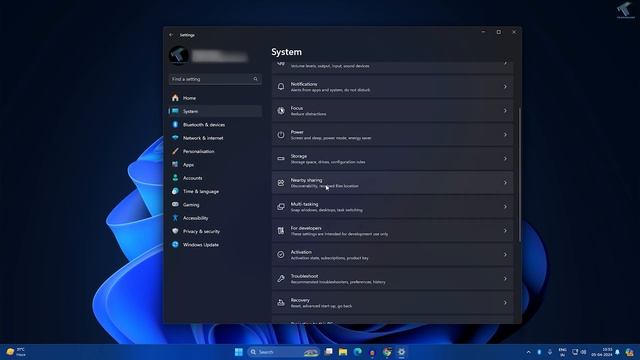640x360 pixels.
Task: Click the Recovery icon
Action: coord(281,303)
